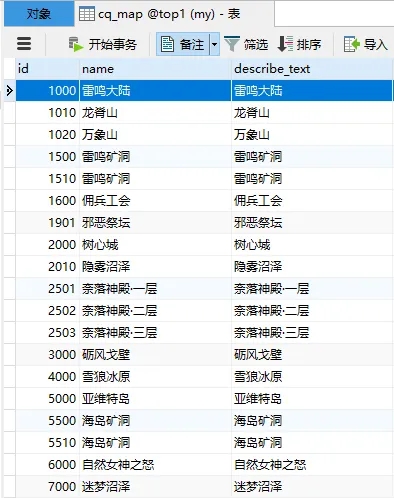
Task: Click the describe_text column header
Action: coord(312,69)
